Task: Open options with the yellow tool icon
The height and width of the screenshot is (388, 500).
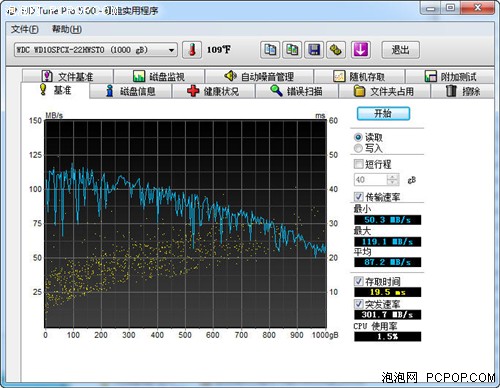Action: click(336, 50)
